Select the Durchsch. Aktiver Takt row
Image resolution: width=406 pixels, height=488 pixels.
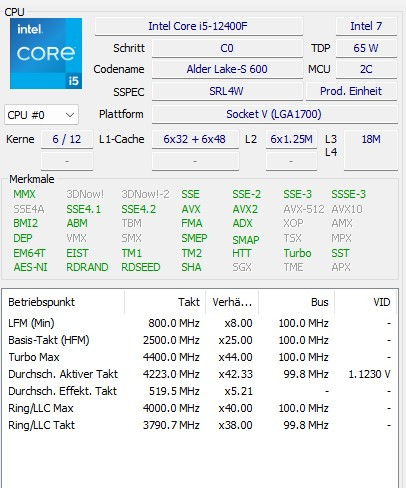click(x=199, y=374)
